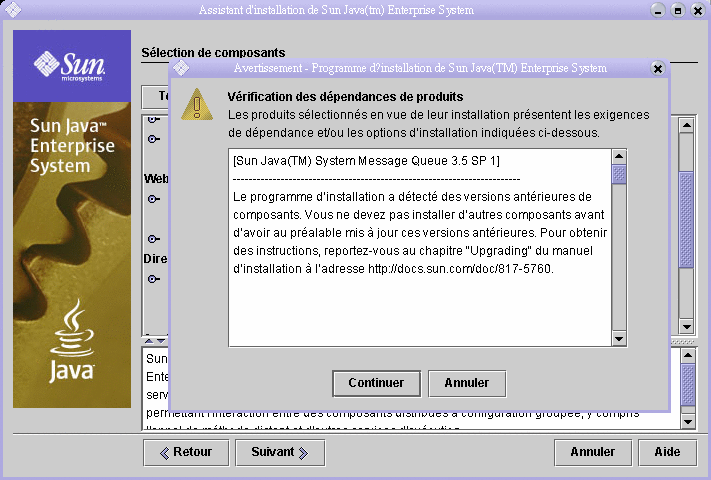
Task: Click the split-pane expand down arrow
Action: point(161,340)
